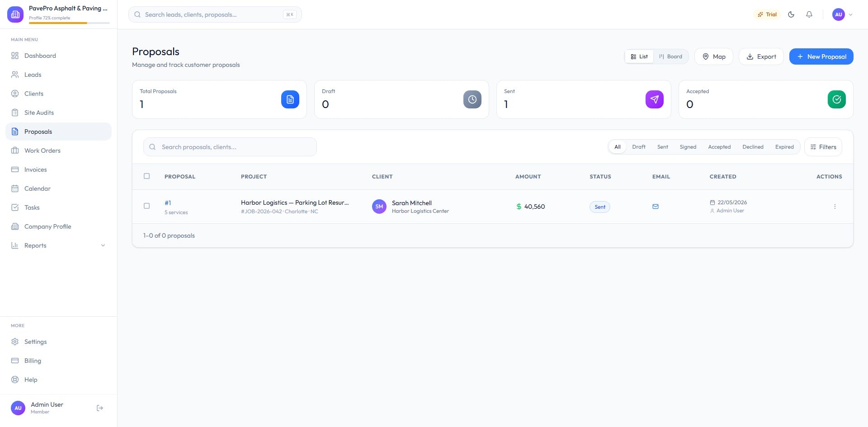
Task: Open Help page
Action: pyautogui.click(x=58, y=380)
